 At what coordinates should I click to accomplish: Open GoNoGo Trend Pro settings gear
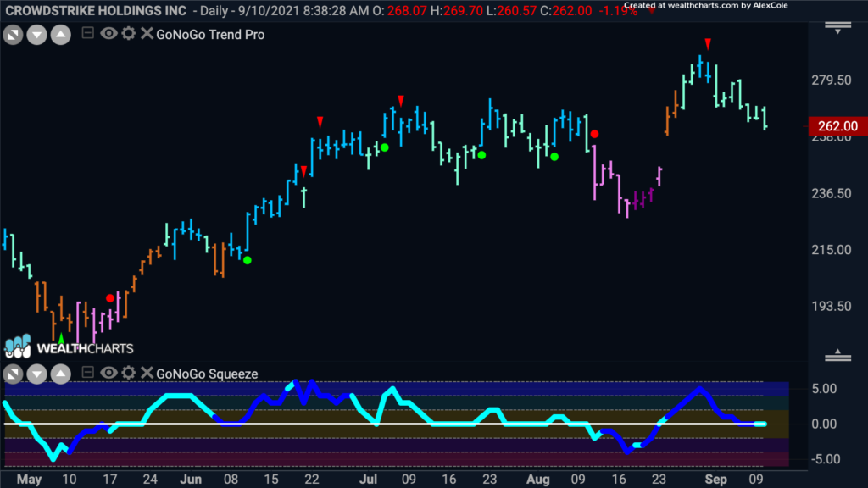(129, 34)
